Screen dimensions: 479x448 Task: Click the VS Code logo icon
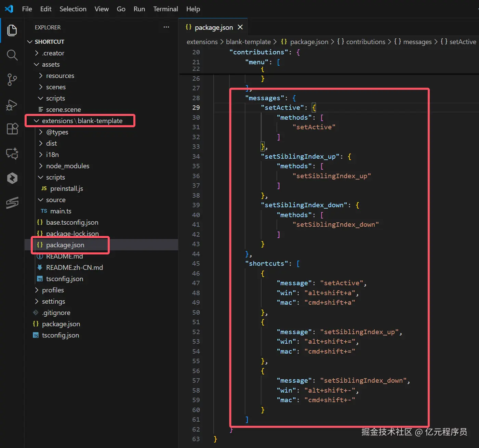pyautogui.click(x=9, y=9)
